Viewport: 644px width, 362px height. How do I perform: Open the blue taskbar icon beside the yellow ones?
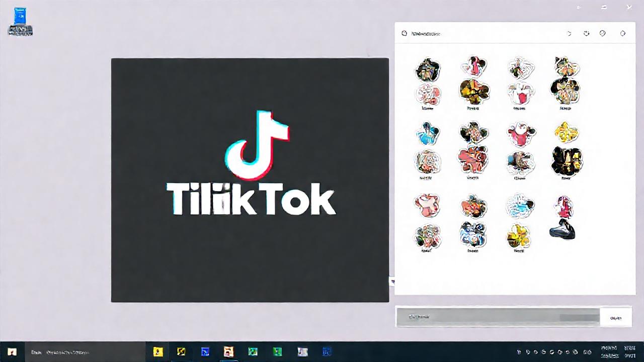(x=205, y=352)
